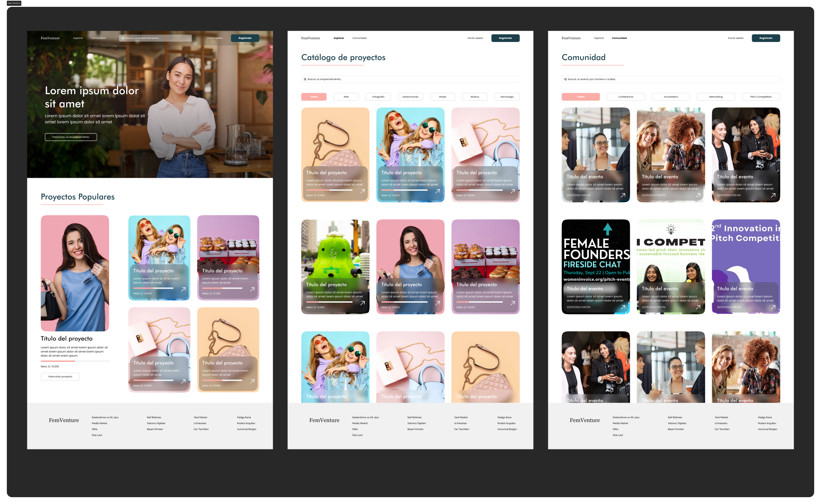Click the arrow icon on the I Compete event card

[x=698, y=307]
